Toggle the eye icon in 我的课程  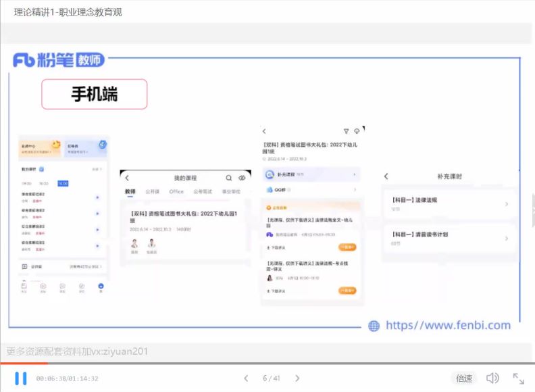pyautogui.click(x=242, y=178)
